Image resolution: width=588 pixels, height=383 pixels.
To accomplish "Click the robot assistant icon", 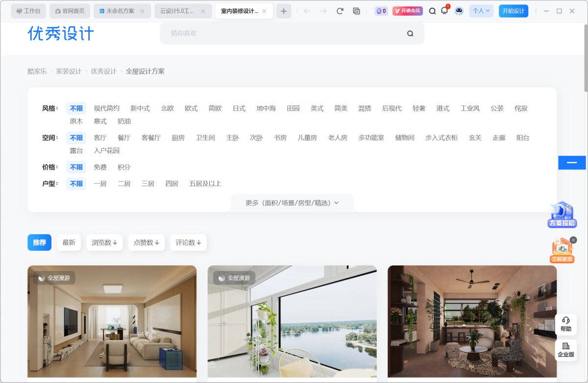I will click(x=459, y=11).
